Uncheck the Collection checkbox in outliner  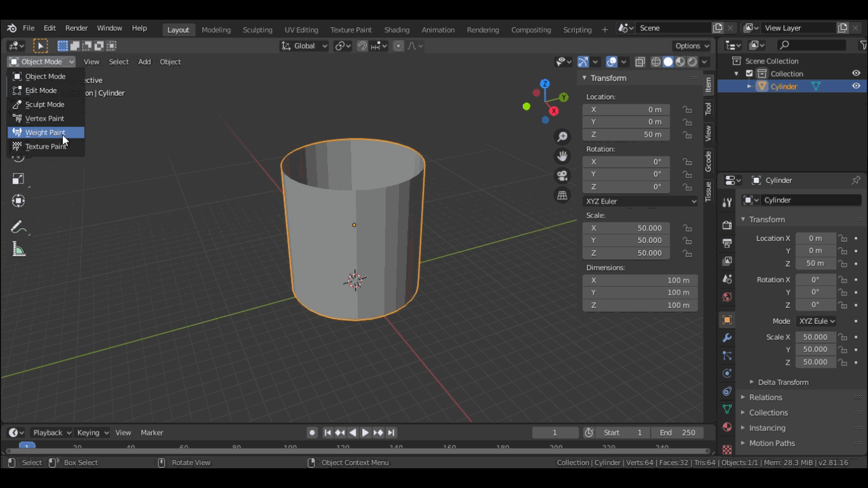pos(749,74)
